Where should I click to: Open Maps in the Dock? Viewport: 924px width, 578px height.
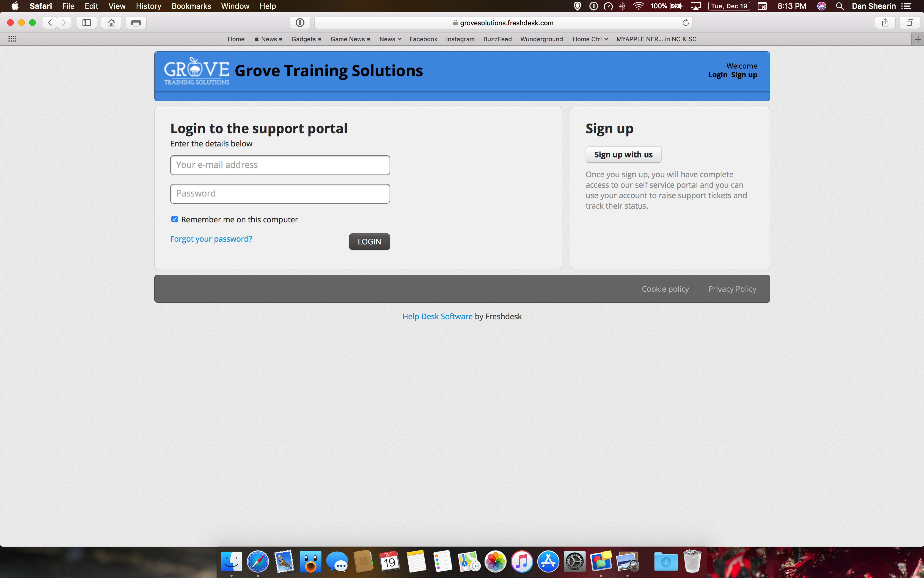click(469, 562)
